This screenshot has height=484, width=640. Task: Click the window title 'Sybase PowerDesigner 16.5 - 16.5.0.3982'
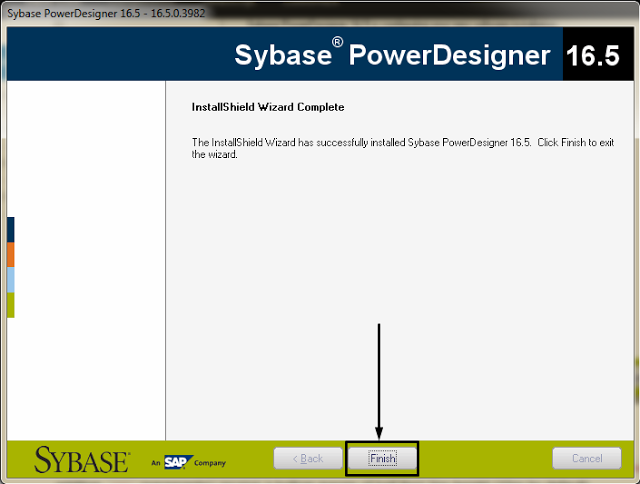click(x=106, y=13)
